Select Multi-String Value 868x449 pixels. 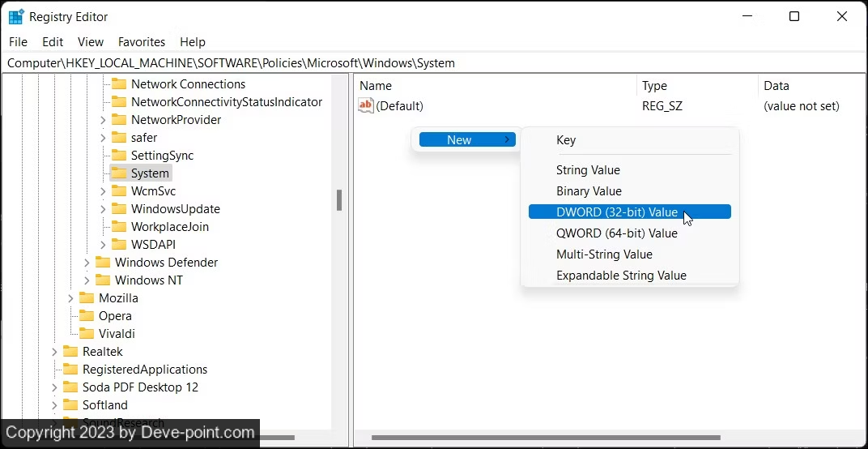pos(629,254)
